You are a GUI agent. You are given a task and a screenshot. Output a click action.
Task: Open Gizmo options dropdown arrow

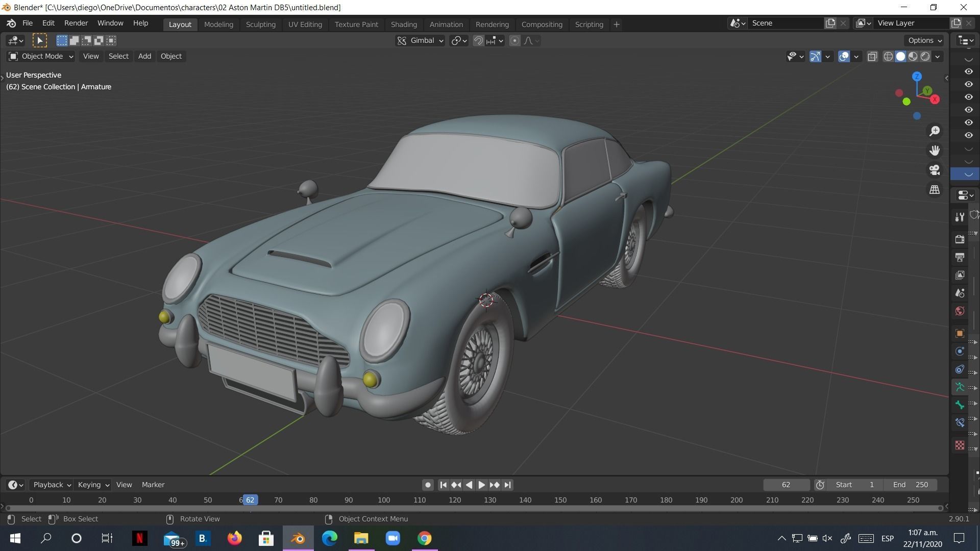(827, 57)
